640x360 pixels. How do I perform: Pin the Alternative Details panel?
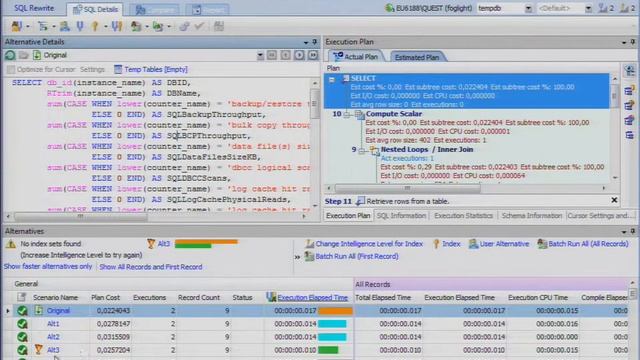315,42
